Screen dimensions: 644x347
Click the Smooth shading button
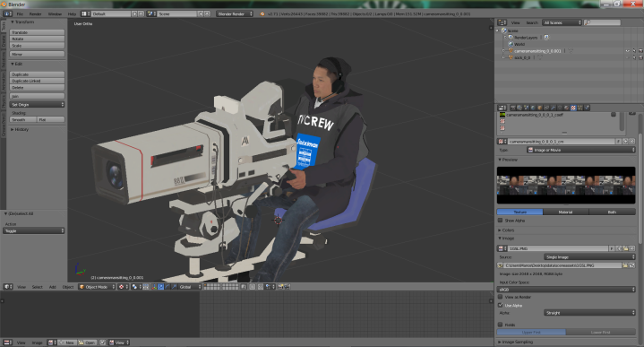click(x=23, y=119)
